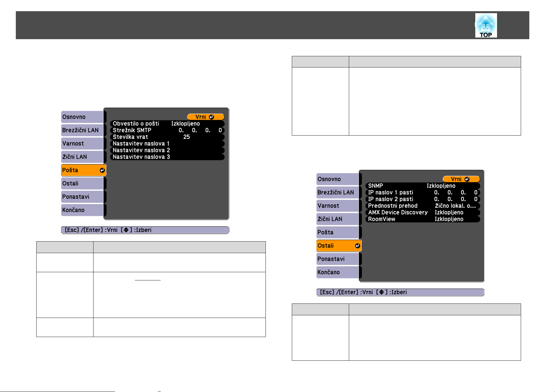The image size is (555, 392).
Task: Click the left [Esc]/[Enter] help bar
Action: [x=145, y=230]
